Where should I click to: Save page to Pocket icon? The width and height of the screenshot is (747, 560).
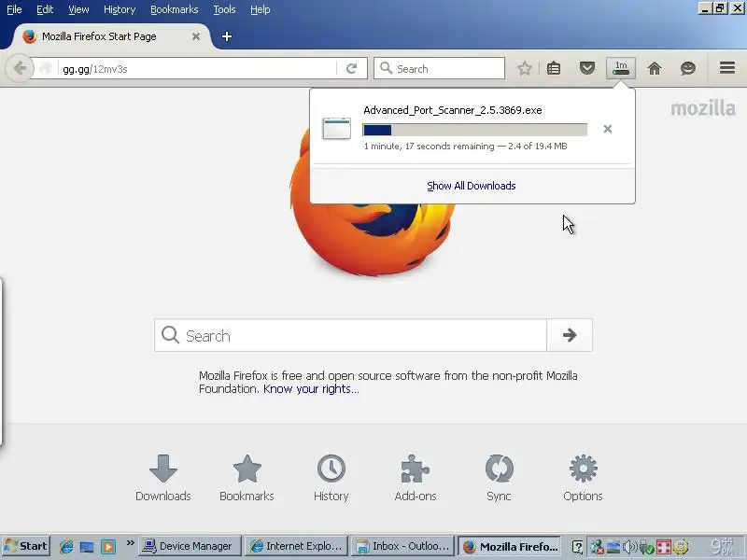(x=587, y=68)
